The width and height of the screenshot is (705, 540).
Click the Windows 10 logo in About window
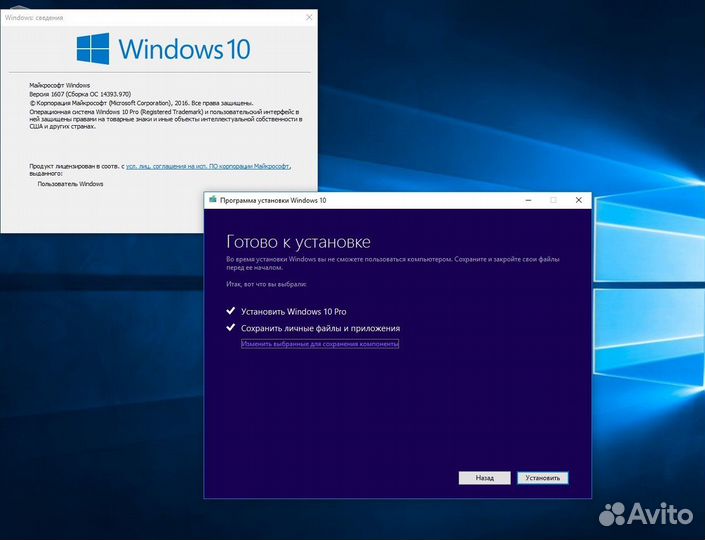[164, 49]
